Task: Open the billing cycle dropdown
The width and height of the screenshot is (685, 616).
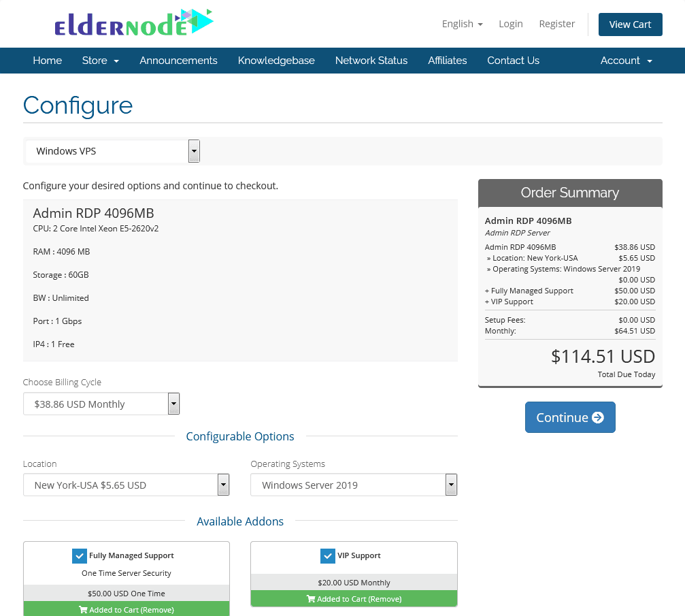Action: tap(173, 403)
